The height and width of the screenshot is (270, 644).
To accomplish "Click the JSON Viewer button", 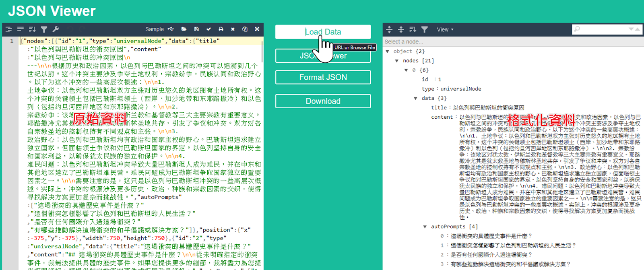I will 323,56.
